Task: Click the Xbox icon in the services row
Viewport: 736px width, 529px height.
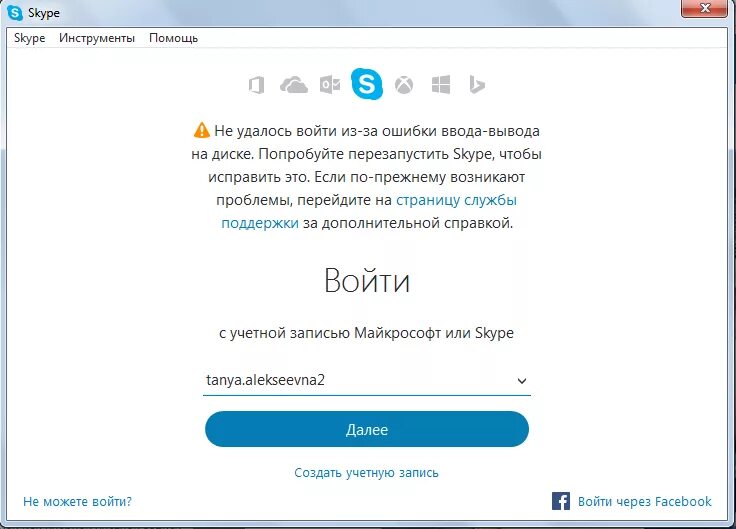Action: click(404, 85)
